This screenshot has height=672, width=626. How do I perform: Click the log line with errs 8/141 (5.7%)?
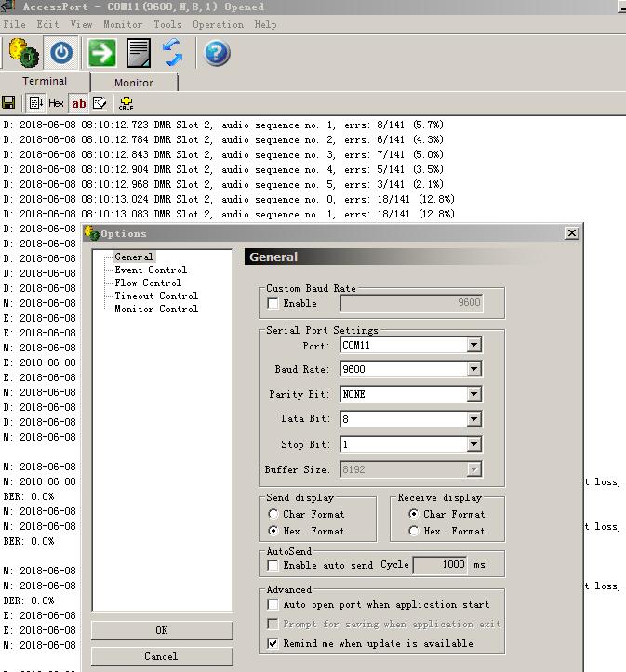tap(223, 125)
